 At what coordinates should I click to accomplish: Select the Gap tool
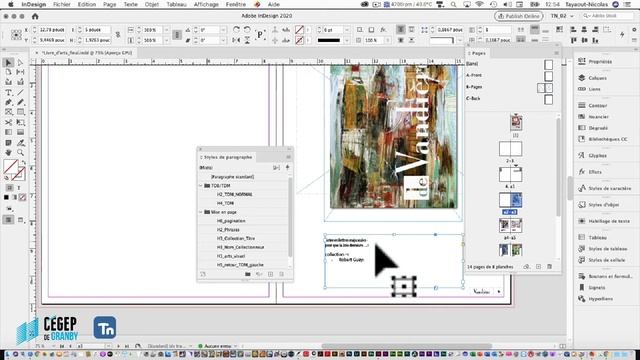[20, 72]
